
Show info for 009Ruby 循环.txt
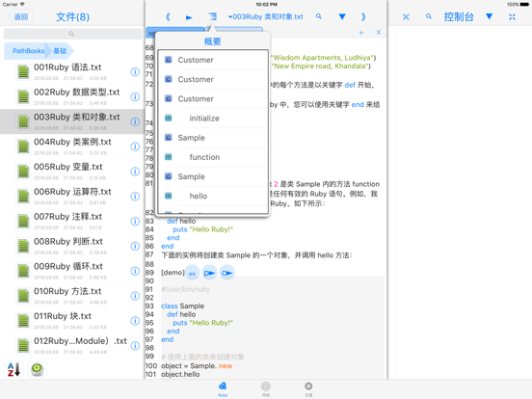135,271
